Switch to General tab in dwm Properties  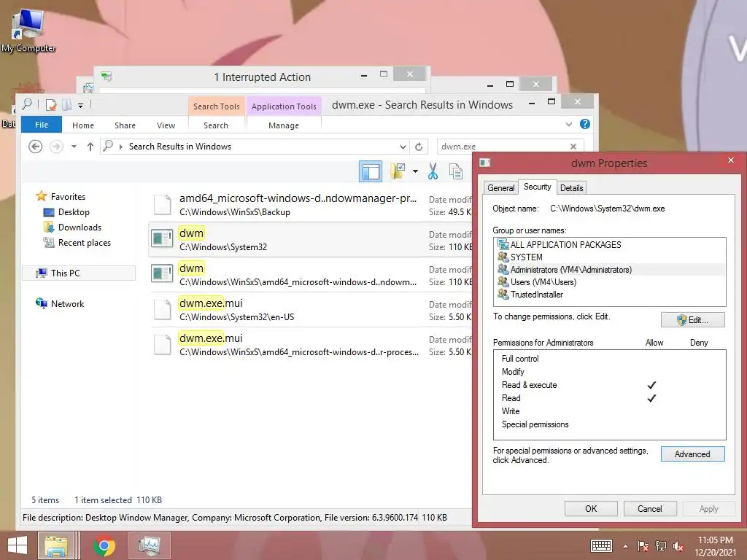[500, 187]
